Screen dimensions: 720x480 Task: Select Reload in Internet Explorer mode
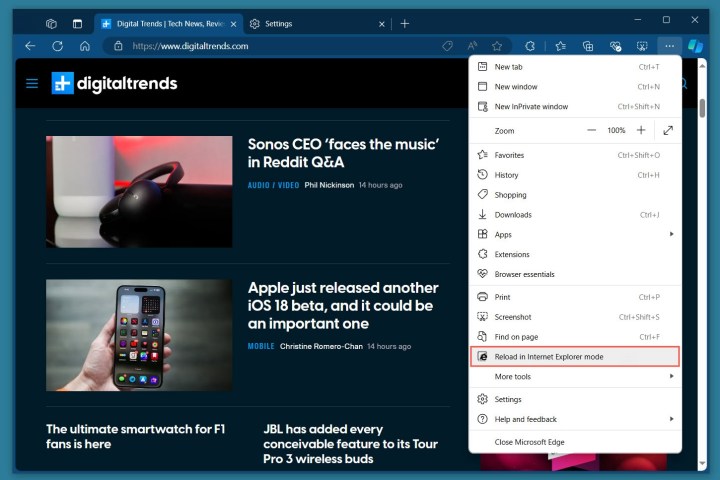pos(575,356)
